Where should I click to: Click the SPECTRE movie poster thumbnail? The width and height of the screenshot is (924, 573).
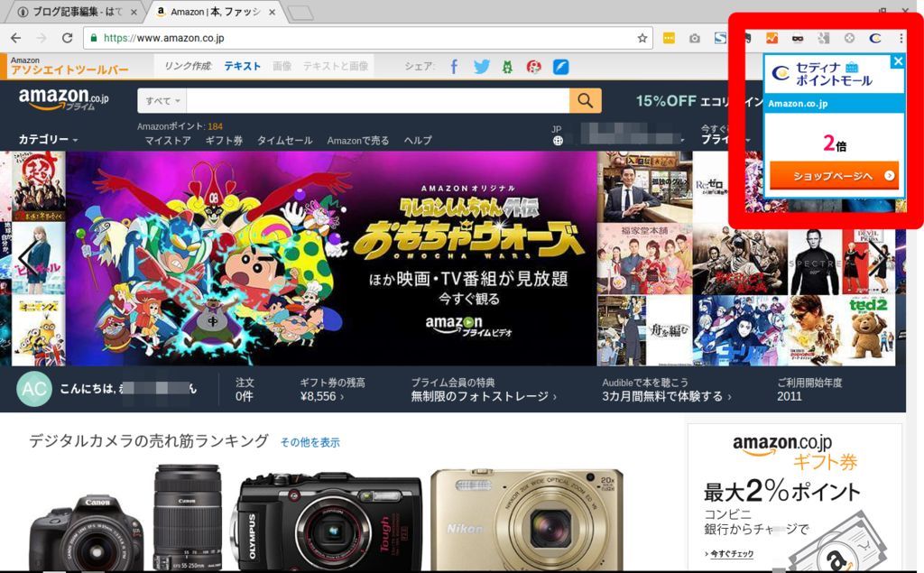click(x=816, y=261)
